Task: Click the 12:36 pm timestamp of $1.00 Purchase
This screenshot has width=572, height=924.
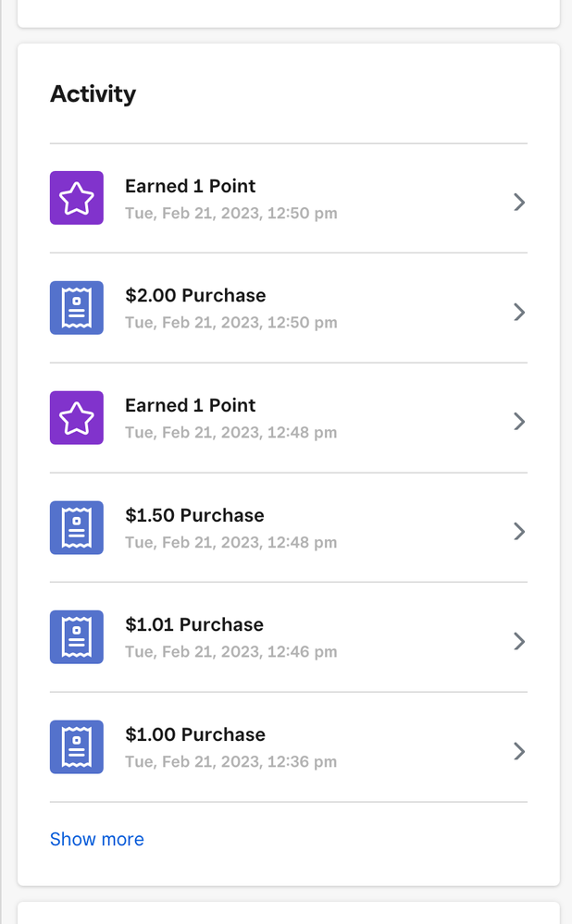Action: point(231,762)
